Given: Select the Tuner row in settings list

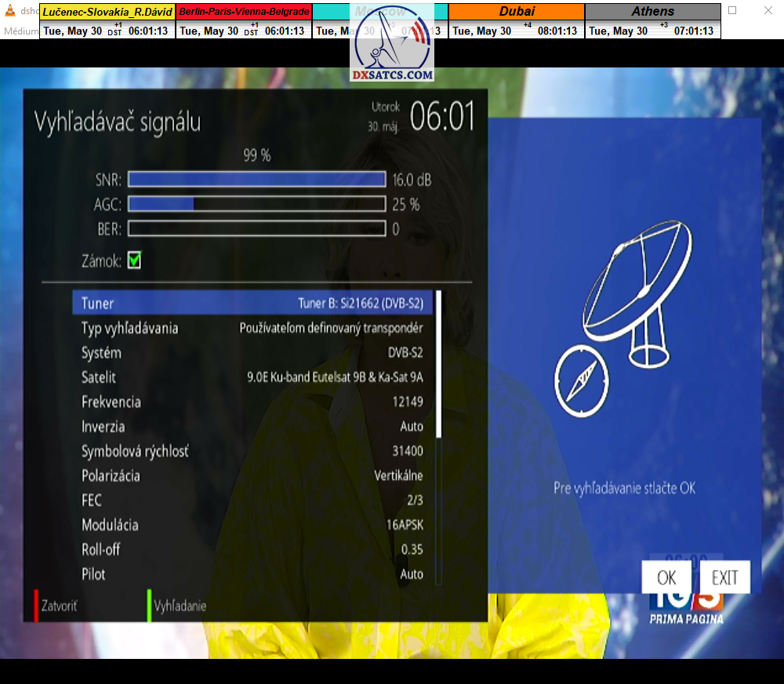Looking at the screenshot, I should pos(251,304).
